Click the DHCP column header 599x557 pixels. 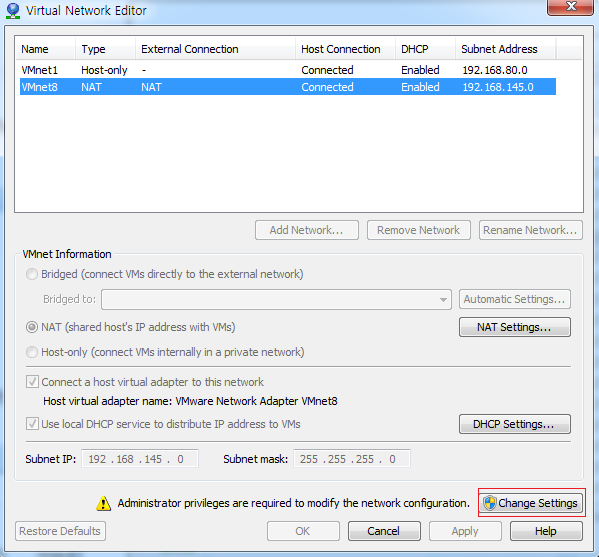425,49
